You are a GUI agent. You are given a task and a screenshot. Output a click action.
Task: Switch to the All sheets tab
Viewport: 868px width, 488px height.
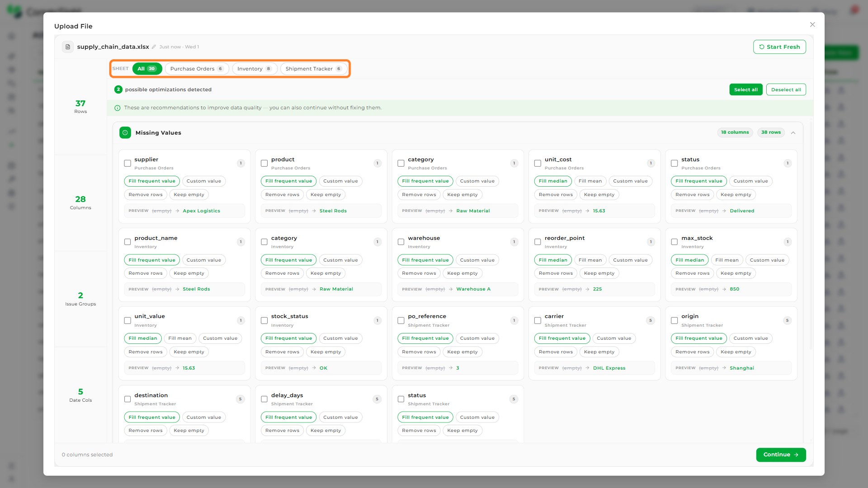[x=147, y=69]
